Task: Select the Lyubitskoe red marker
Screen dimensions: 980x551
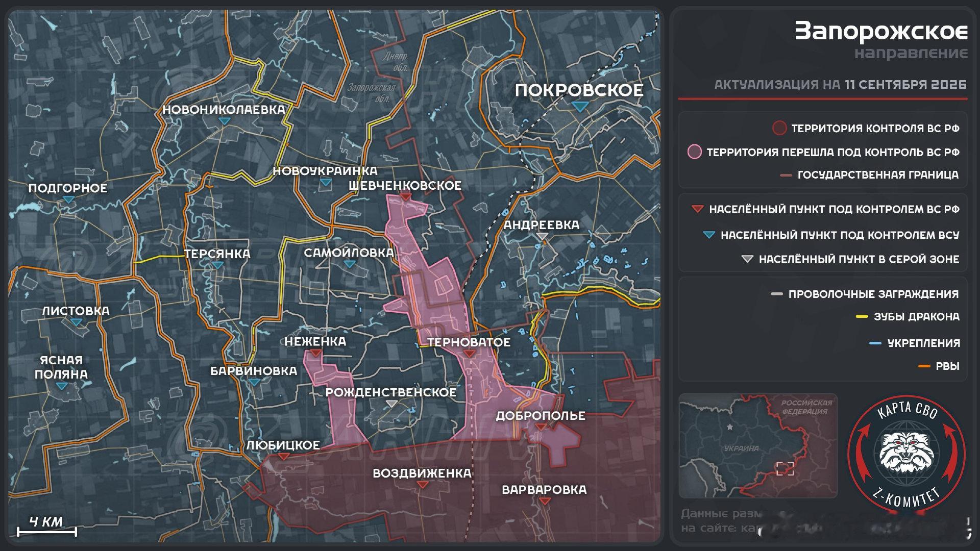Action: pyautogui.click(x=283, y=457)
